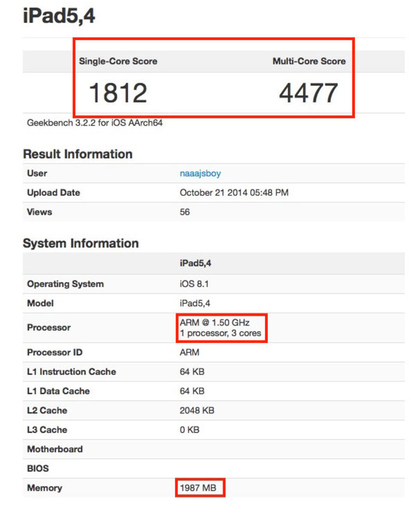The width and height of the screenshot is (420, 509).
Task: Click the Result Information heading
Action: [x=78, y=154]
